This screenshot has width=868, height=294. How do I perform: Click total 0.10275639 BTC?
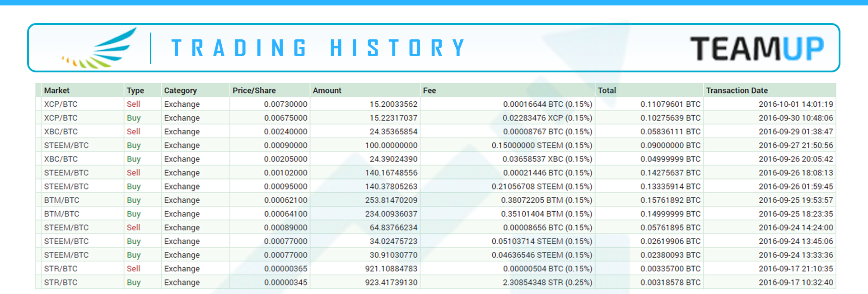coord(671,118)
